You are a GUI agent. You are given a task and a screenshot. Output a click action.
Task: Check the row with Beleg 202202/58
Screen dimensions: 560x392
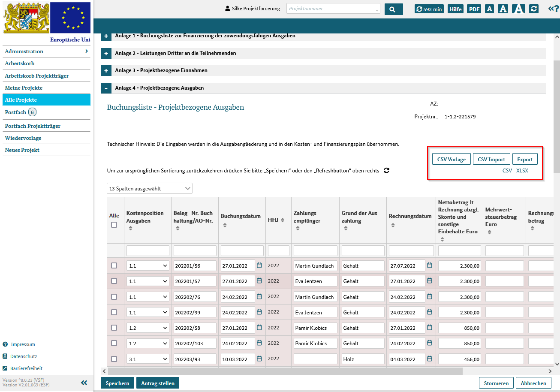tap(114, 328)
